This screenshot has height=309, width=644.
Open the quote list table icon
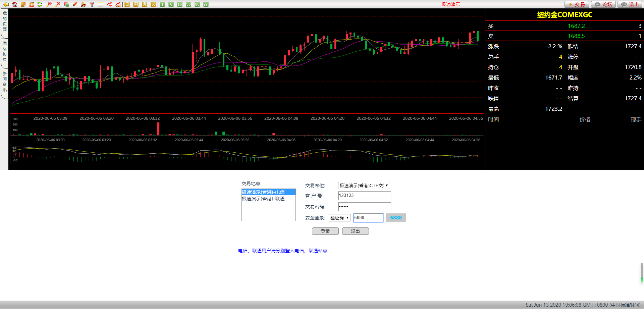tap(101, 4)
